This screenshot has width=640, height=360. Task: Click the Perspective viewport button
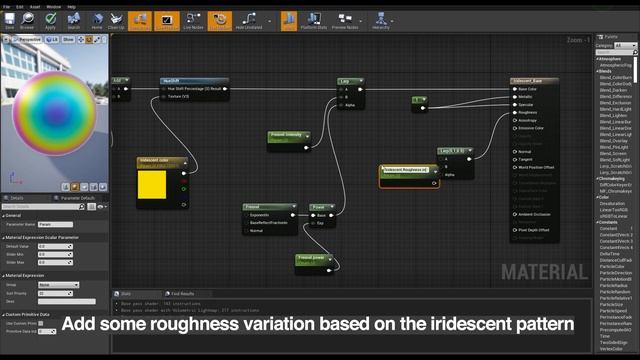coord(27,40)
